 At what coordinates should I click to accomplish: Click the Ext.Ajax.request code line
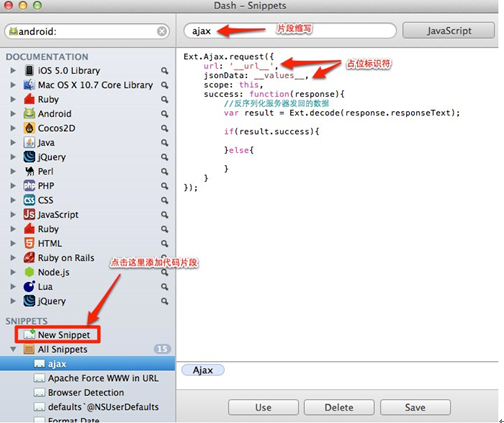(x=228, y=57)
